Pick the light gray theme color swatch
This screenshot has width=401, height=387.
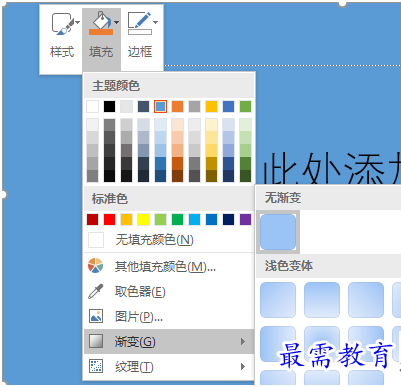click(126, 106)
